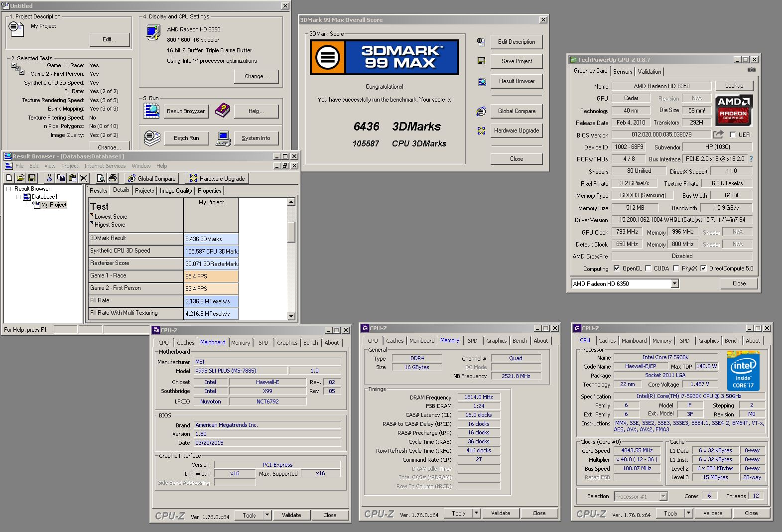
Task: Click the Close button in GPU-Z
Action: [739, 283]
